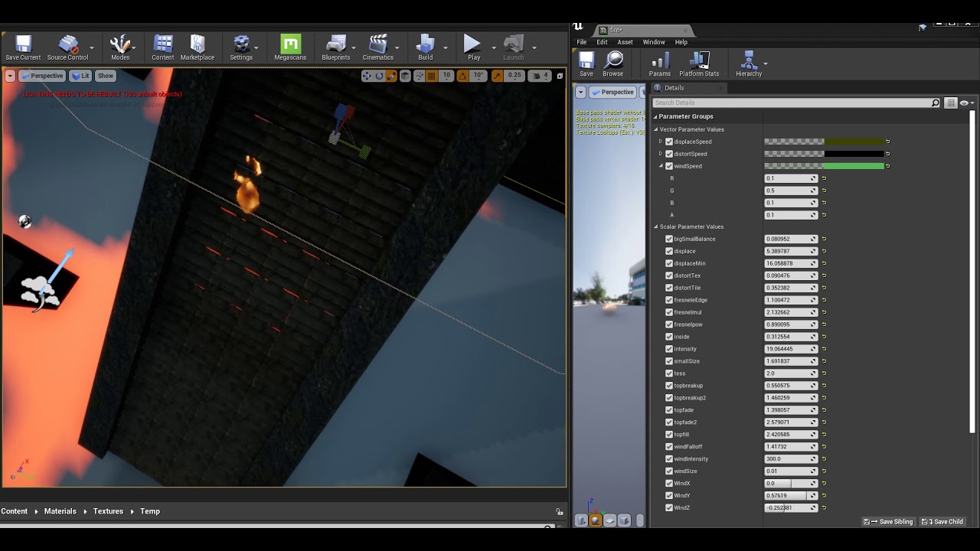Click the Browse icon in material editor
The image size is (980, 551).
click(x=613, y=64)
